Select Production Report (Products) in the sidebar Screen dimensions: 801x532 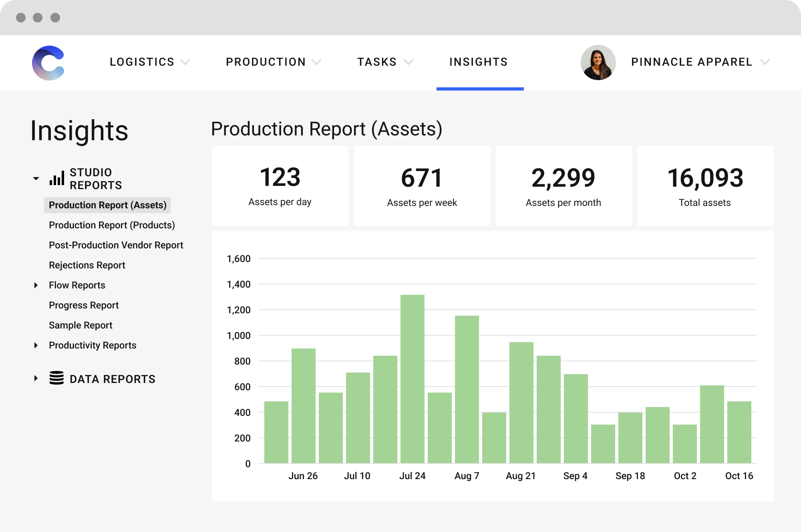112,225
